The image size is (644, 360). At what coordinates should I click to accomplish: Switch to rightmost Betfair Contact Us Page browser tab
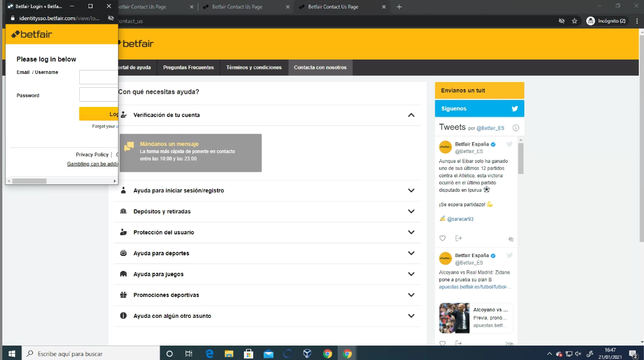[342, 7]
